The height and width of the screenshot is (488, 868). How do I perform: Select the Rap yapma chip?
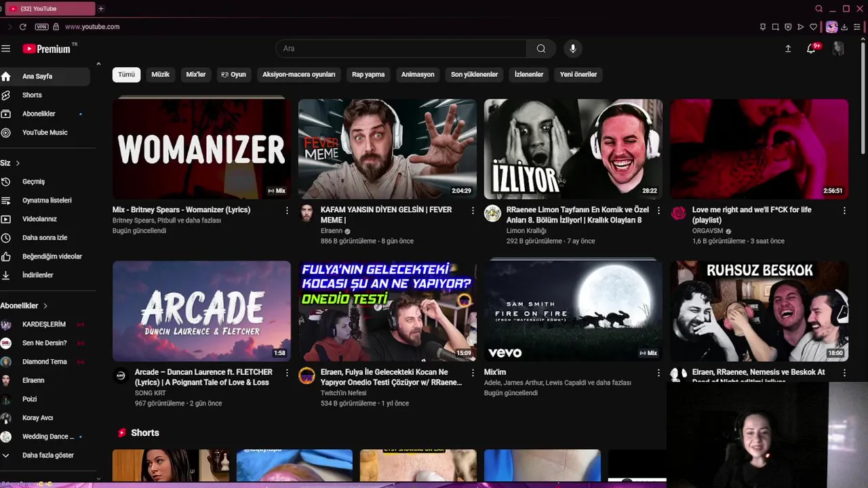[x=368, y=75]
